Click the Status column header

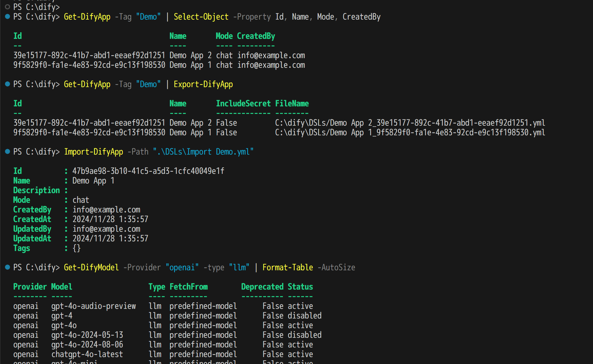[300, 287]
